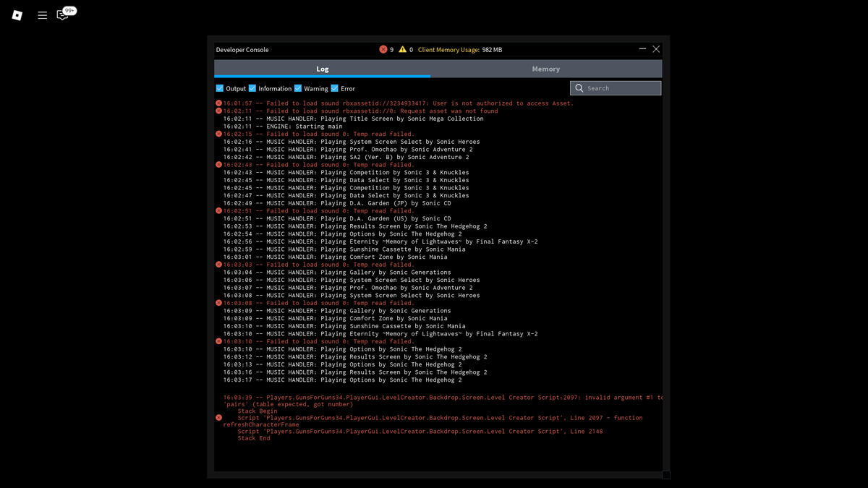Select log line 'ENGINE: Starting main'
Screen dimensions: 868x488
[283, 126]
